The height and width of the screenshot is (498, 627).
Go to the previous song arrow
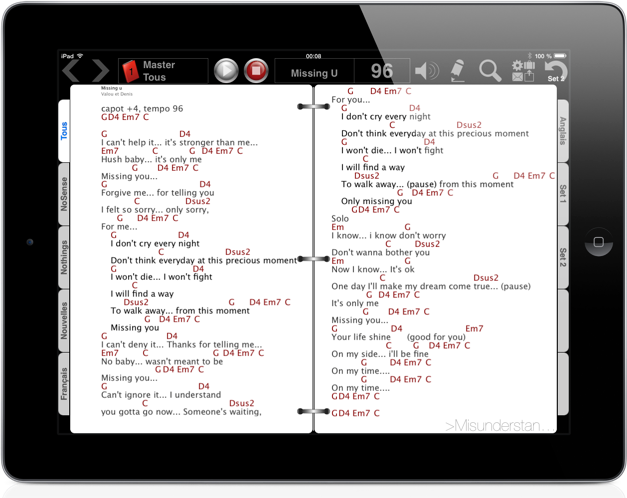click(71, 70)
